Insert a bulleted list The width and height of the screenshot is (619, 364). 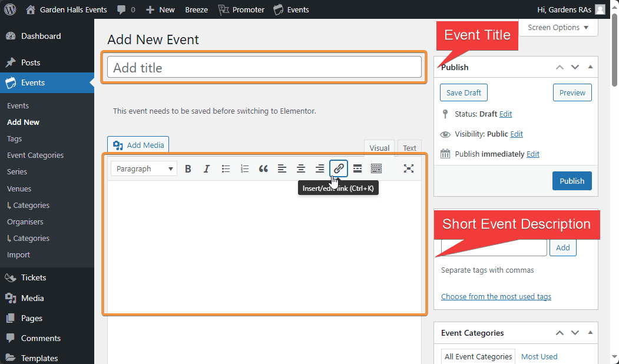coord(226,169)
